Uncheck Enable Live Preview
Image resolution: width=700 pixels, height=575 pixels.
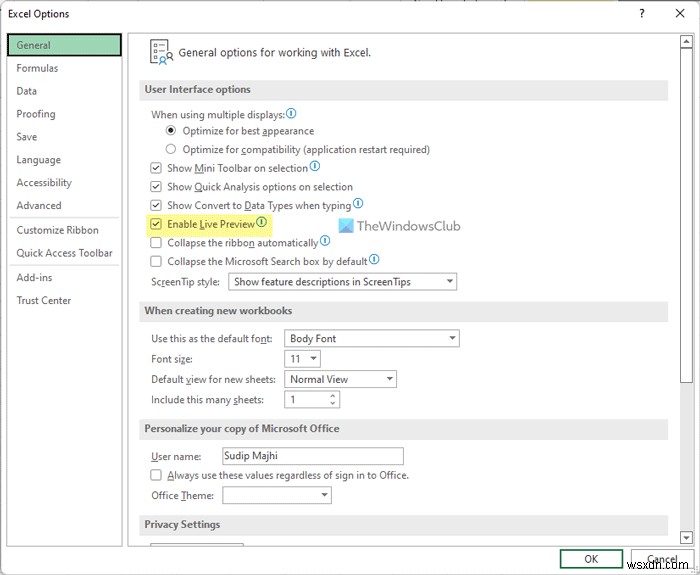[x=156, y=224]
